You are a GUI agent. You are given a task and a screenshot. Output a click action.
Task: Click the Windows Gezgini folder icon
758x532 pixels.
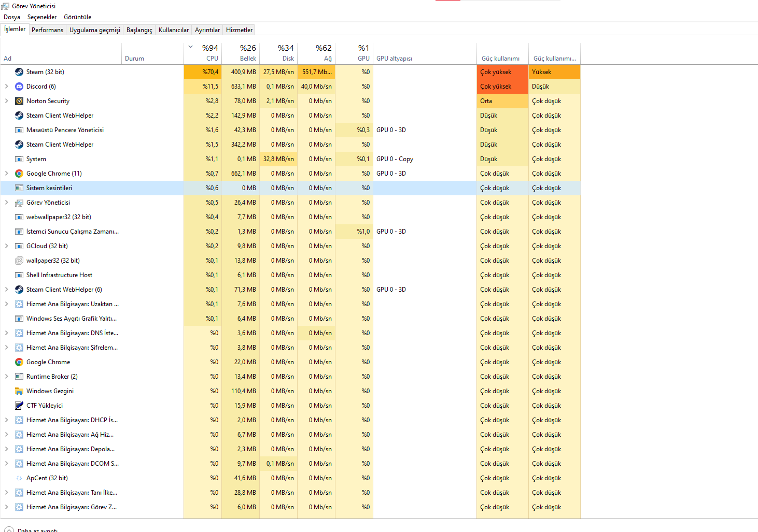click(19, 391)
